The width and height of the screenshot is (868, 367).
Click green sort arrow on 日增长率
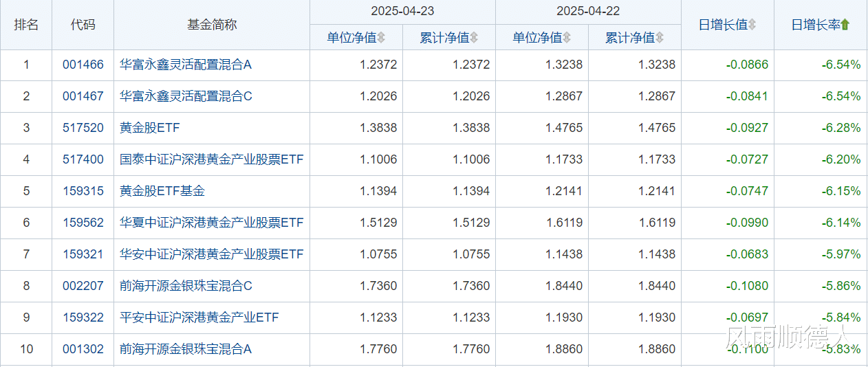pyautogui.click(x=845, y=25)
